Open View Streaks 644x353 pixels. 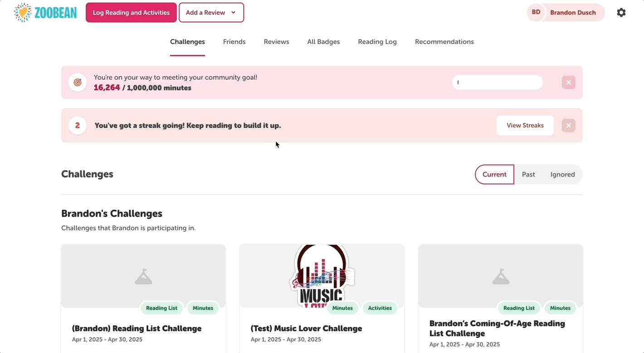[x=525, y=125]
